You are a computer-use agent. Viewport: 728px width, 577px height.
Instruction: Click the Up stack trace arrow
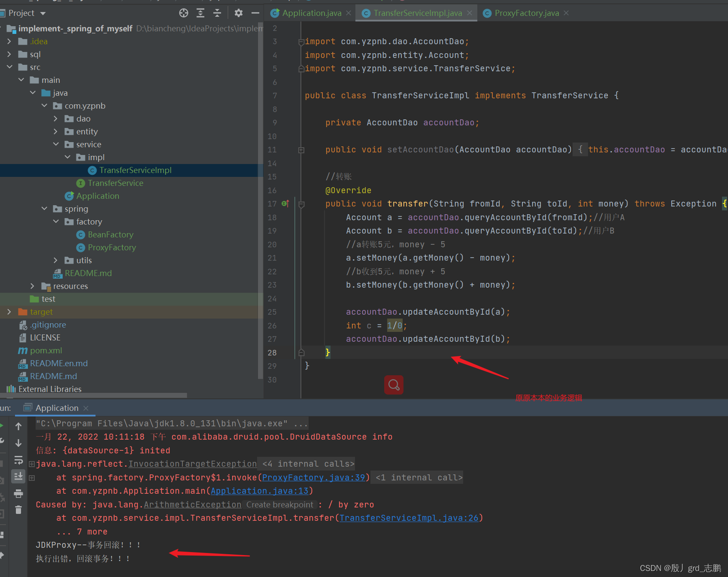(x=18, y=426)
